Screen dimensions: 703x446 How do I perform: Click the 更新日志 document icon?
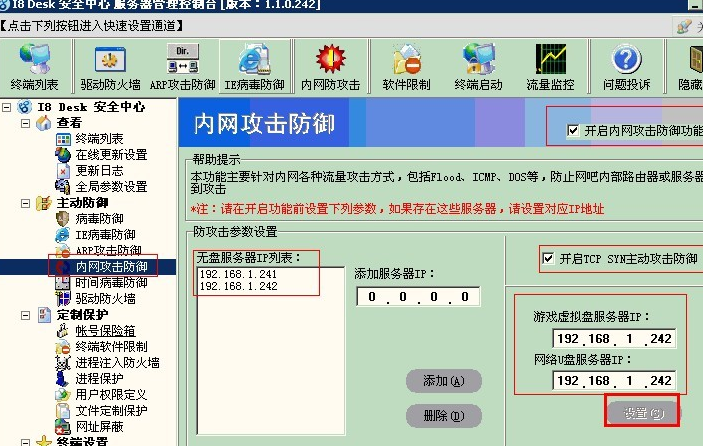coord(63,171)
